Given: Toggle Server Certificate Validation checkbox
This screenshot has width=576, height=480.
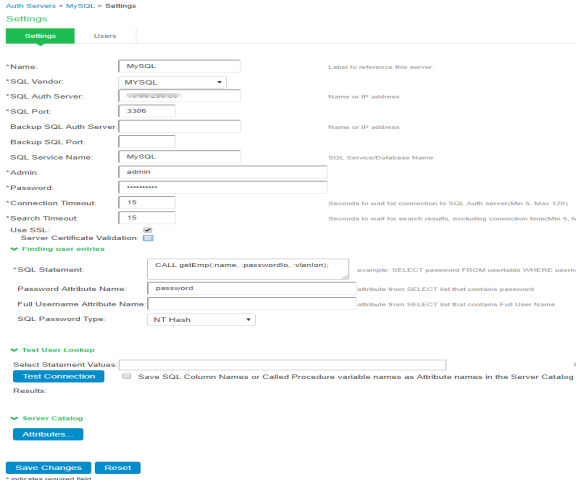Looking at the screenshot, I should [148, 238].
